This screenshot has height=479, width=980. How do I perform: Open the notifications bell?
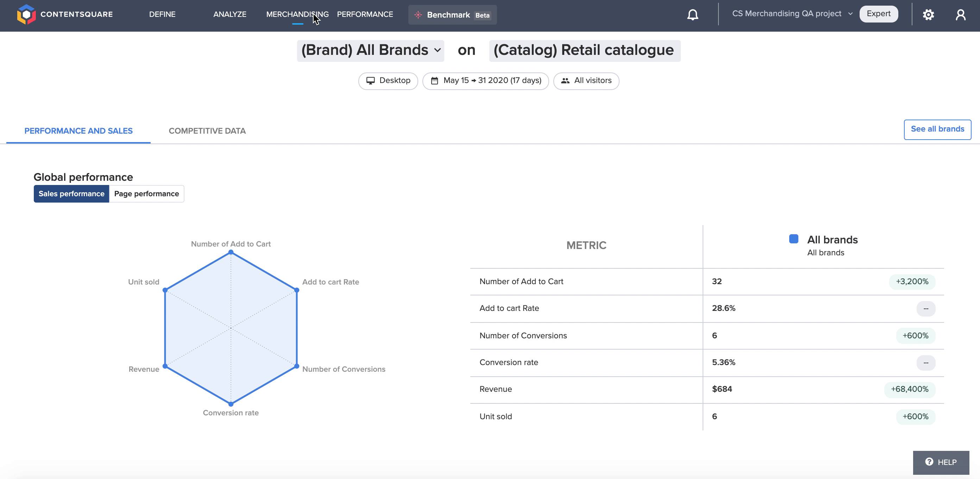pos(693,14)
